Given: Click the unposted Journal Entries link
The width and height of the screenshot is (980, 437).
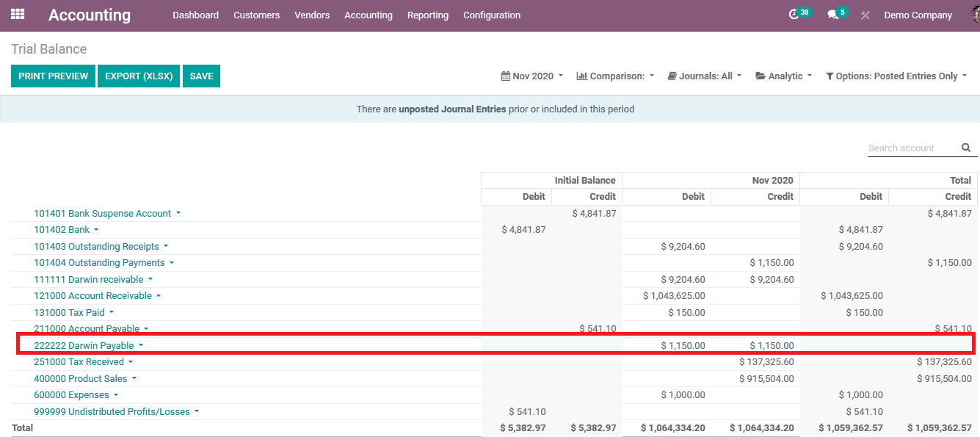Looking at the screenshot, I should (452, 109).
